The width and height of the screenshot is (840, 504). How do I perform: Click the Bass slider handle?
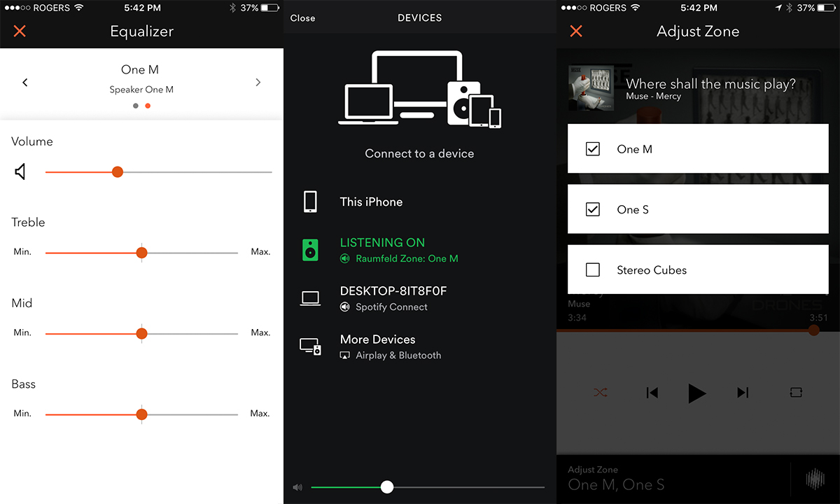pos(141,414)
